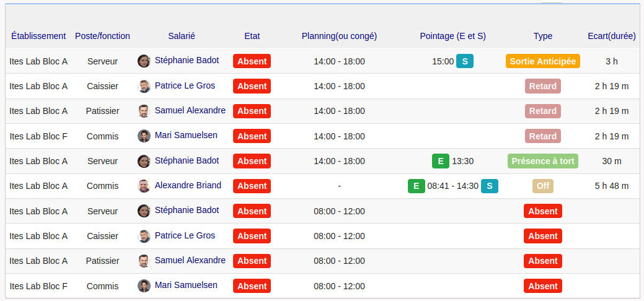
Task: Click the S exit badge in Alexandre Briand's row
Action: pyautogui.click(x=489, y=186)
